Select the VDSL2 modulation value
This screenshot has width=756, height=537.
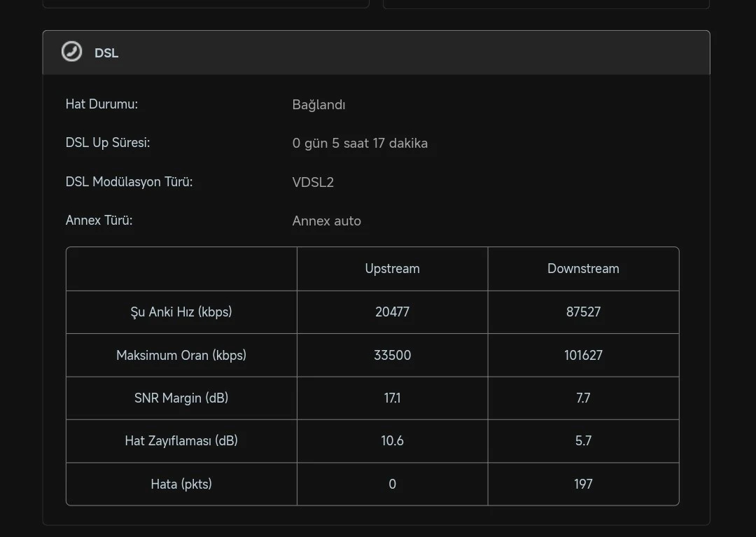[x=313, y=182]
